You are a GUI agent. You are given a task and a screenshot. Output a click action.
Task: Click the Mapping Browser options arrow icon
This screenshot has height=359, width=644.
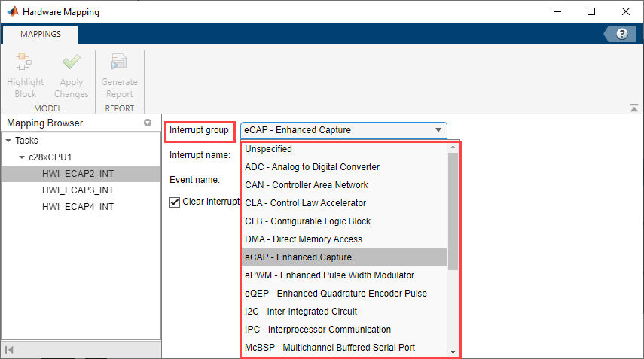pos(148,123)
